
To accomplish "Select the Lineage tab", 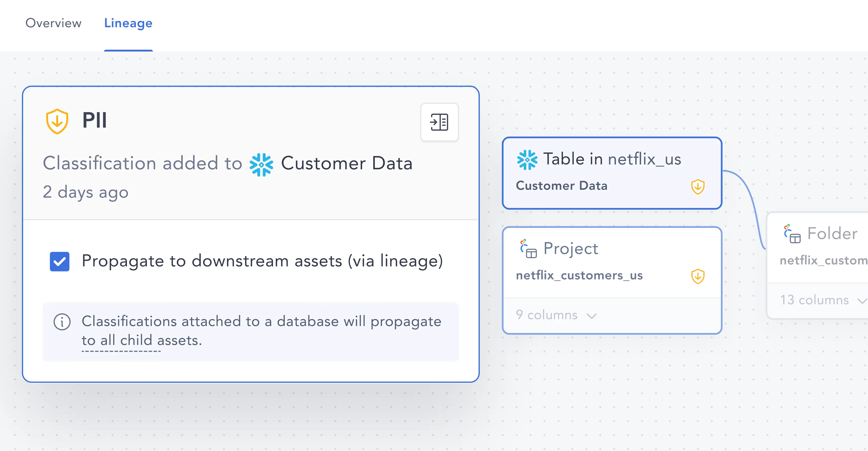I will click(128, 23).
